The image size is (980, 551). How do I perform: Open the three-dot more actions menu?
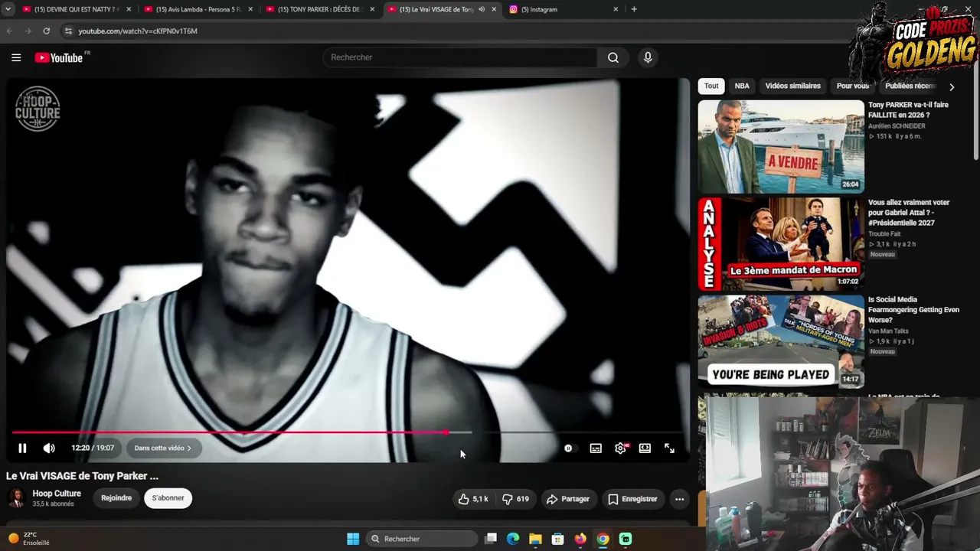679,499
